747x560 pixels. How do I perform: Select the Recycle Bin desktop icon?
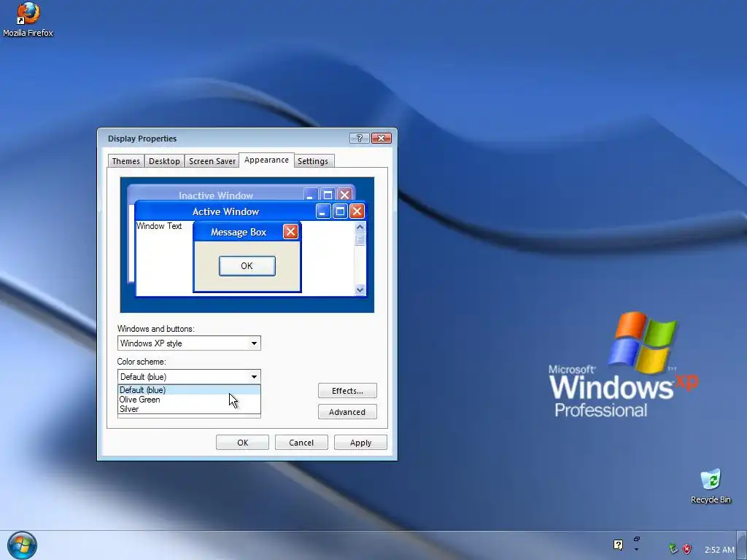[711, 486]
